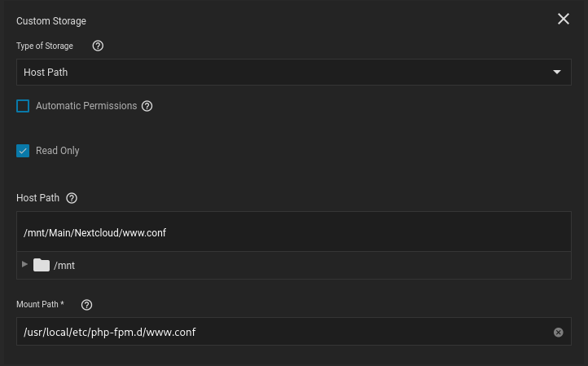Click help icon beside Automatic Permissions
The height and width of the screenshot is (366, 588).
pos(147,106)
